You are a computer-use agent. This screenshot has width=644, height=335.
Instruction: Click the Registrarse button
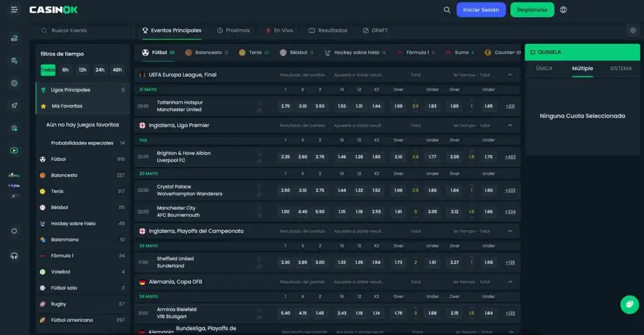click(532, 10)
